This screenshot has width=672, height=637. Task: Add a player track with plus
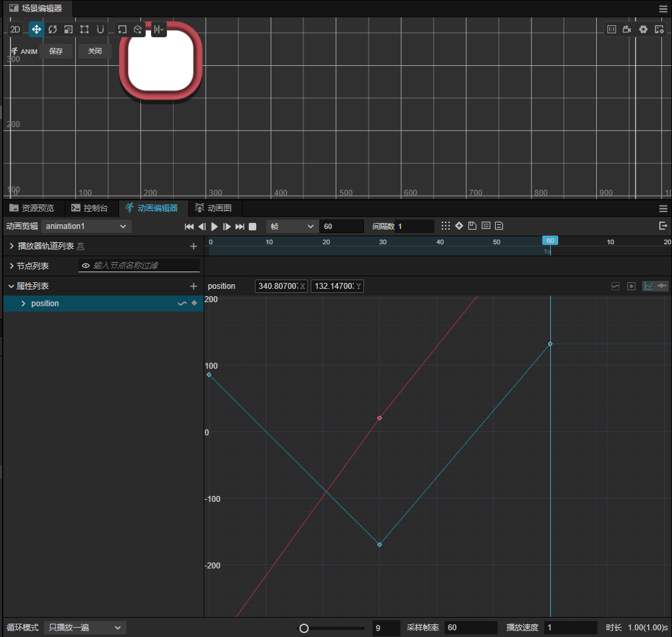click(194, 246)
